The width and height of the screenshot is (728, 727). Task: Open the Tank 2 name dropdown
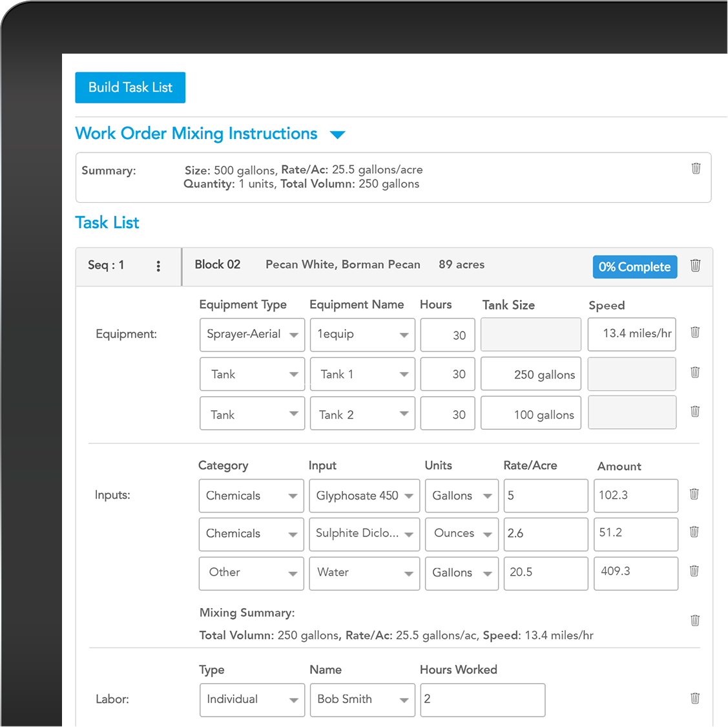tap(362, 414)
